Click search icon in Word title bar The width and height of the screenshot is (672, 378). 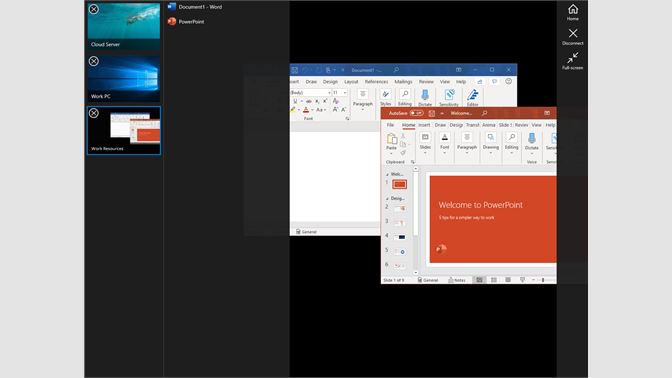click(396, 69)
